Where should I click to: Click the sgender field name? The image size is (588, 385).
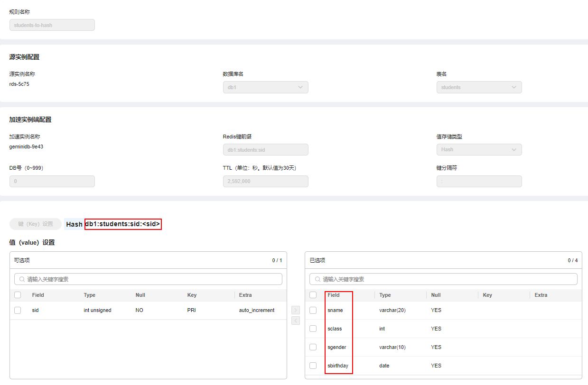337,347
